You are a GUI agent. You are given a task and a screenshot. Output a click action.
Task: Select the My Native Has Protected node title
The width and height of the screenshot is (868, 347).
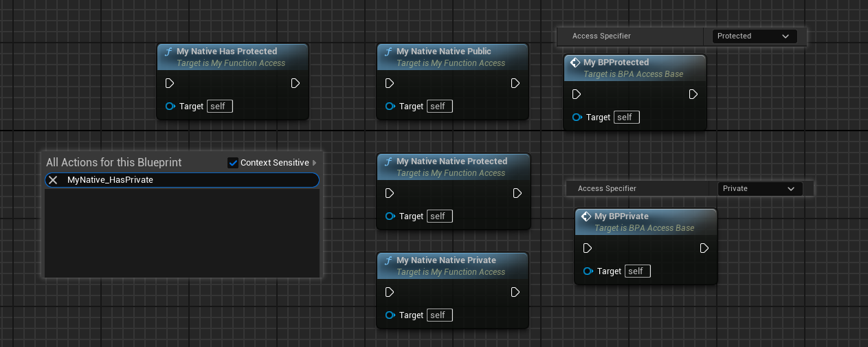coord(227,52)
